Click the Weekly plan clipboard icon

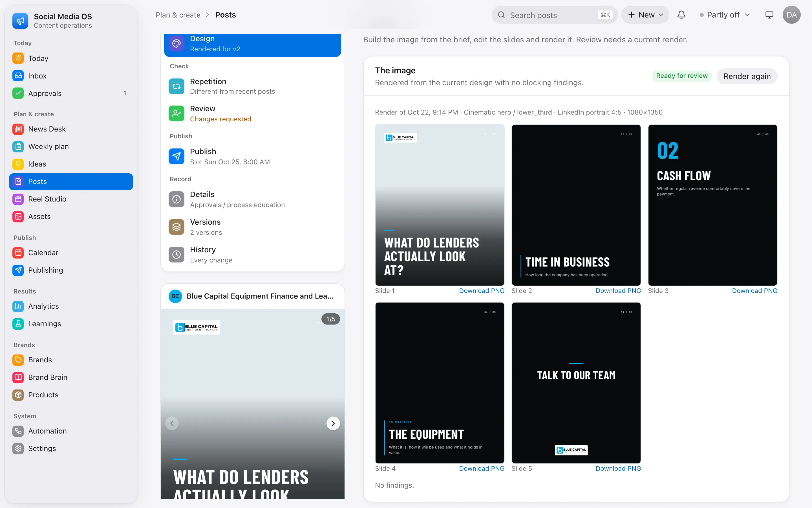tap(18, 146)
